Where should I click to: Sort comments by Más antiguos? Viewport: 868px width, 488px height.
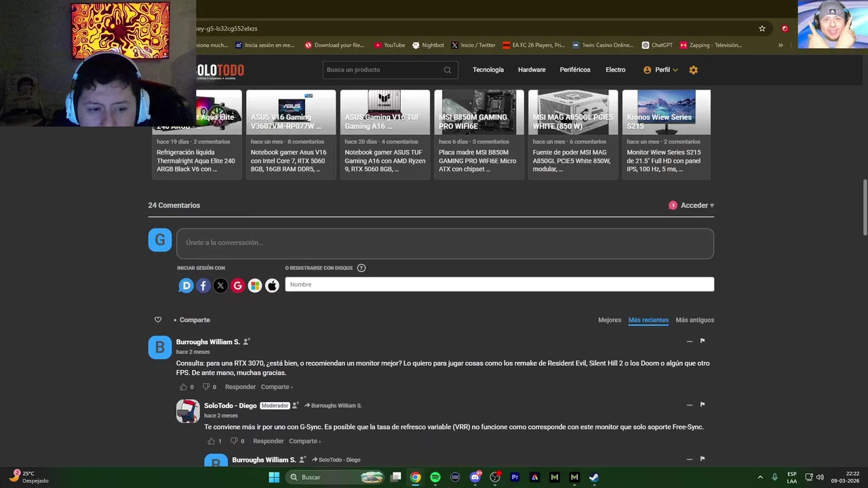[695, 320]
